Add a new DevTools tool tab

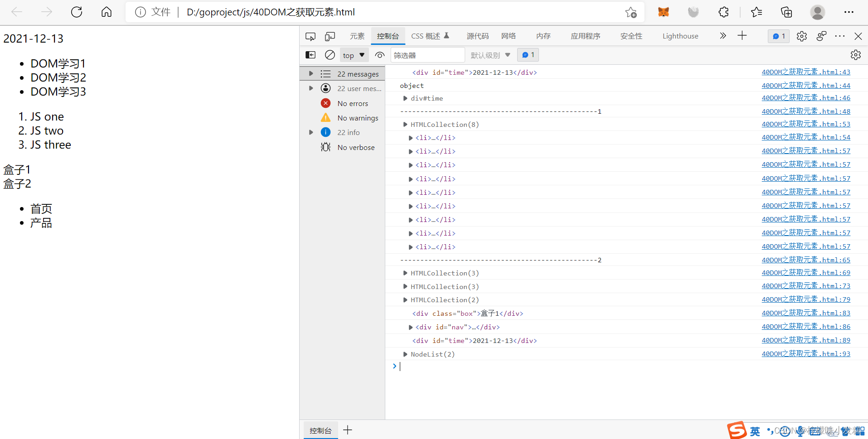point(742,36)
